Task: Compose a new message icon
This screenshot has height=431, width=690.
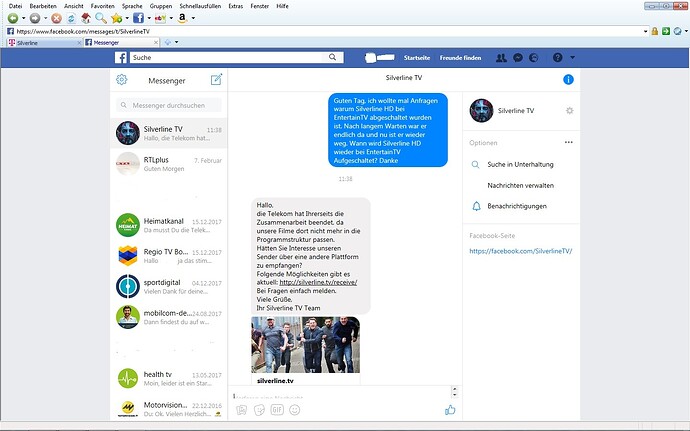Action: (216, 80)
